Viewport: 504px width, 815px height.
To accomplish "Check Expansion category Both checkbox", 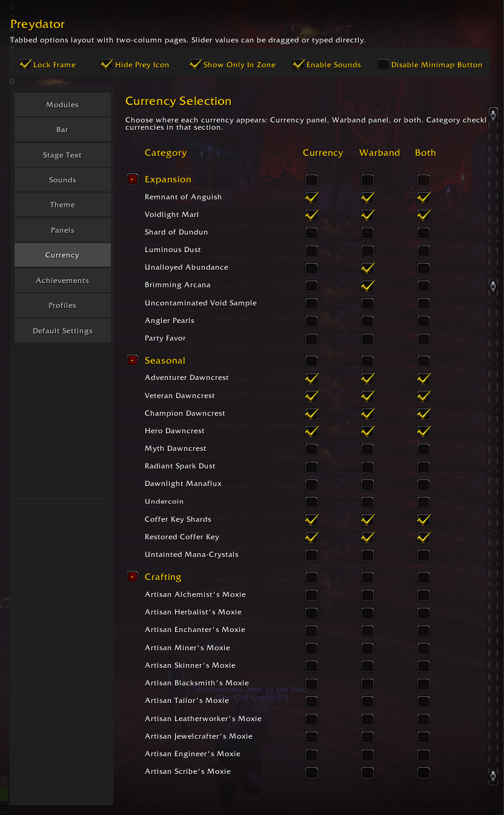I will pos(424,180).
